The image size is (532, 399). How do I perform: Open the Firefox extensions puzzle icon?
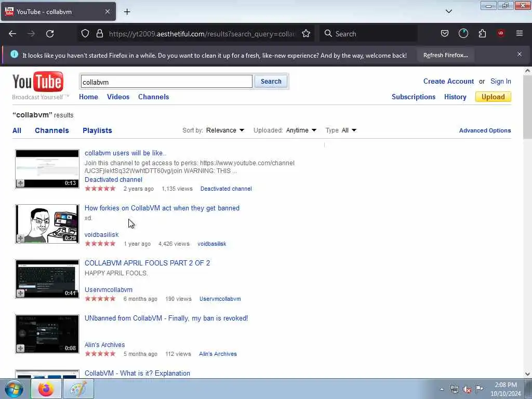click(482, 34)
